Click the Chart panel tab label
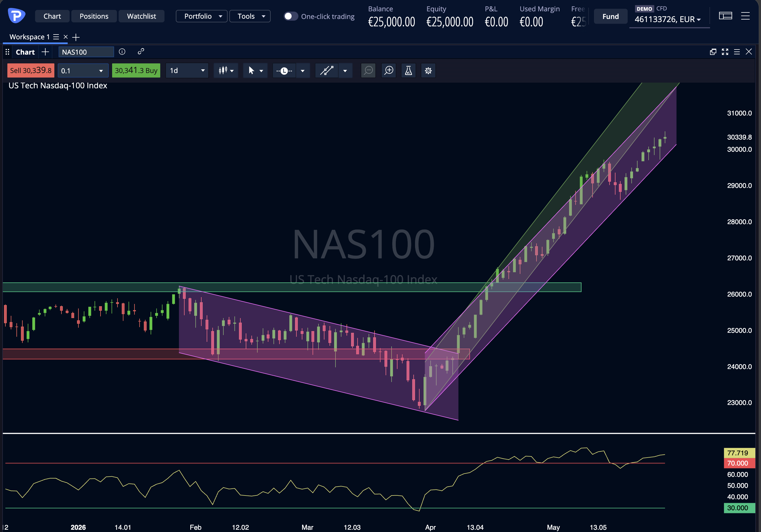 click(x=25, y=52)
